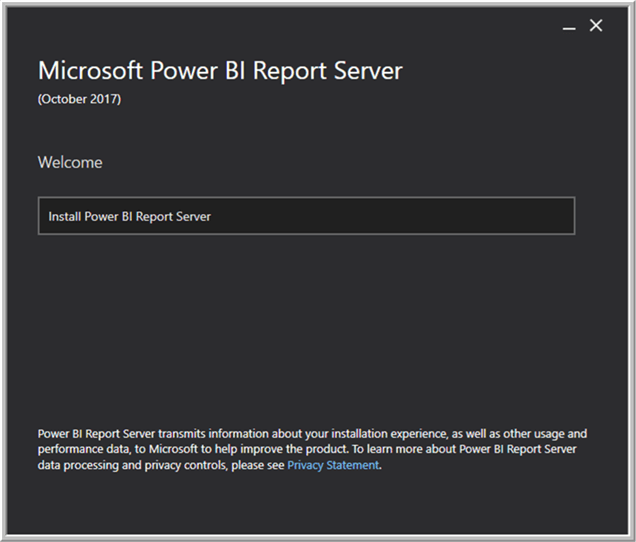Viewport: 636px width, 542px height.
Task: Click the word 'Install' inside the install box
Action: 65,216
